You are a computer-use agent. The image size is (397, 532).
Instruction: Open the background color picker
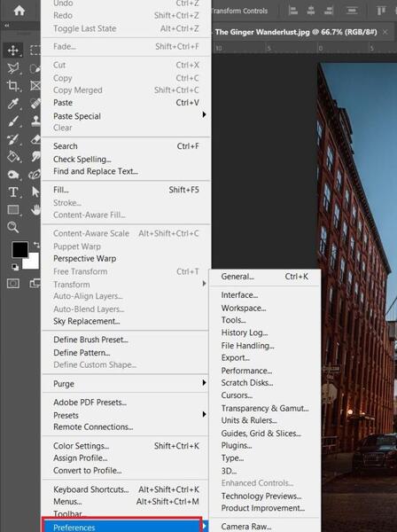(31, 262)
